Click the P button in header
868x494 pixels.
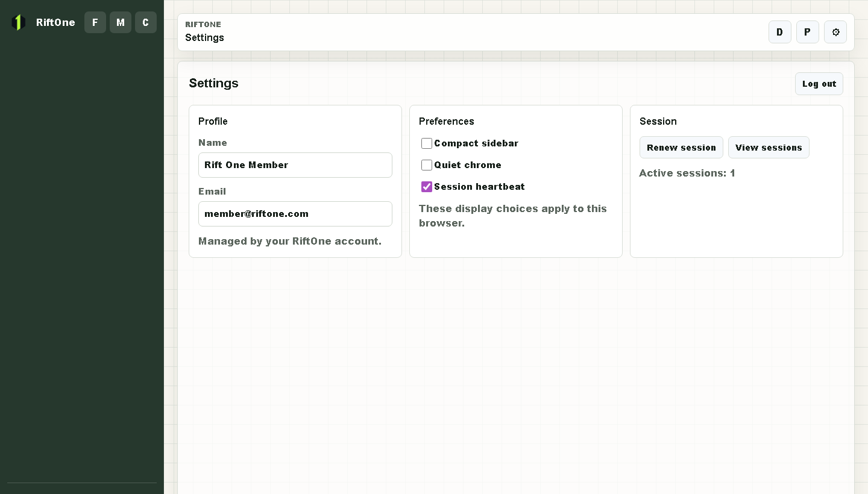click(808, 32)
